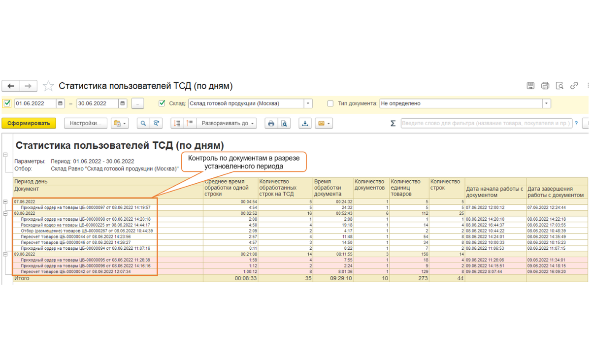Collapse the report header parameters group
591x364 pixels.
click(5, 155)
